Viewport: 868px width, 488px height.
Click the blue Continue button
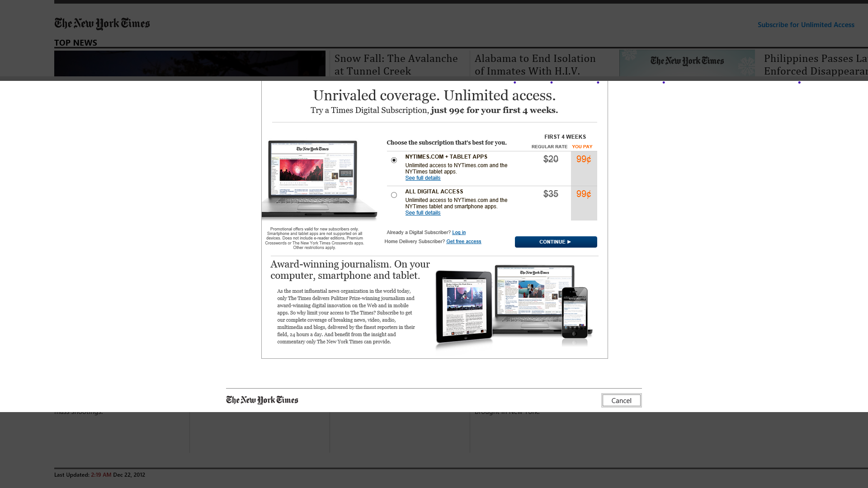[556, 242]
